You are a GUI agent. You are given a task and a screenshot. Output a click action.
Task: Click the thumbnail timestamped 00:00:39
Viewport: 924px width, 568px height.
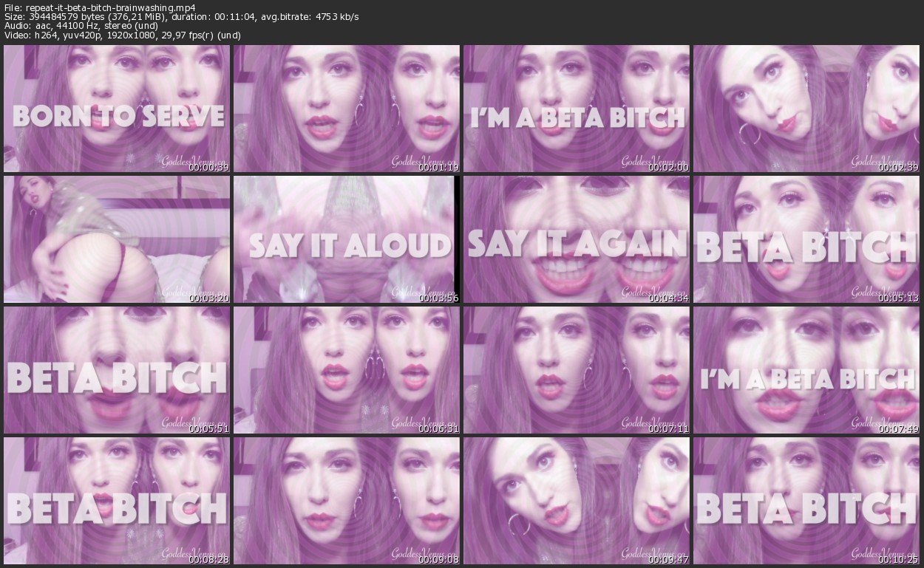pos(116,108)
